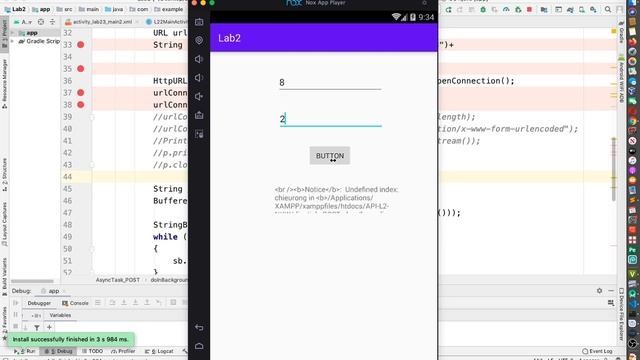This screenshot has height=360, width=640.
Task: Open the Logcat tool window
Action: 160,351
